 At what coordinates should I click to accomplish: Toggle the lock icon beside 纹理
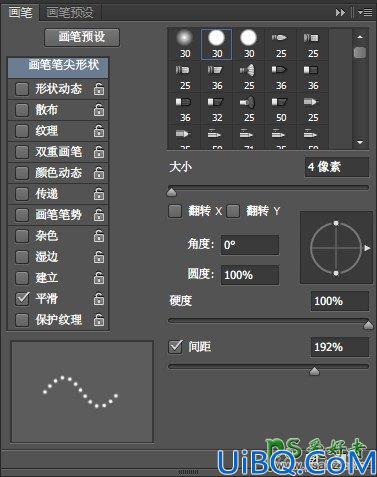[x=99, y=131]
